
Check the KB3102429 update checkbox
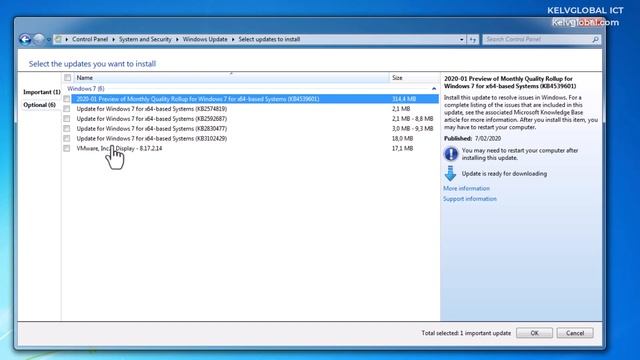[x=67, y=138]
